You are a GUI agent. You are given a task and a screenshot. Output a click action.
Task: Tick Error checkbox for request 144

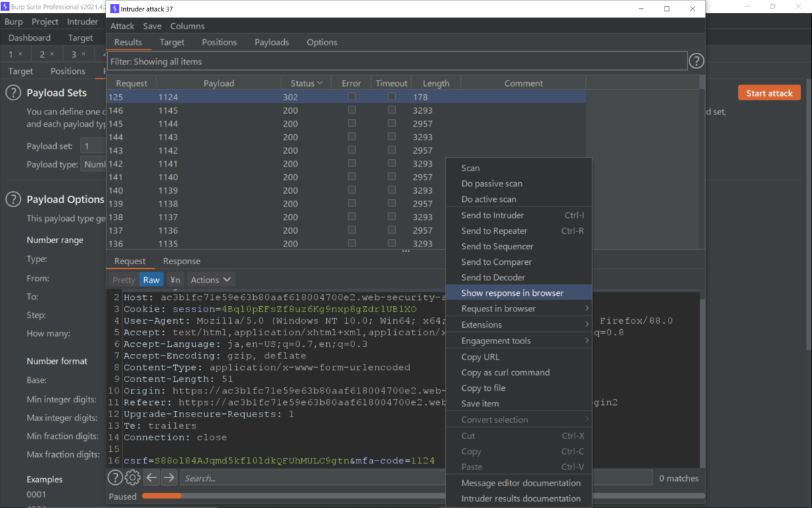[x=351, y=137]
